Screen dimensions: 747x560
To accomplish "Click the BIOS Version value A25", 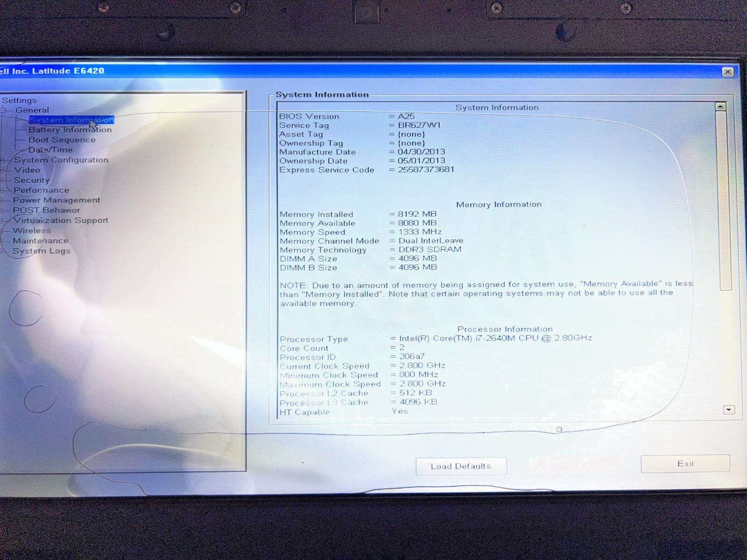I will pos(406,116).
